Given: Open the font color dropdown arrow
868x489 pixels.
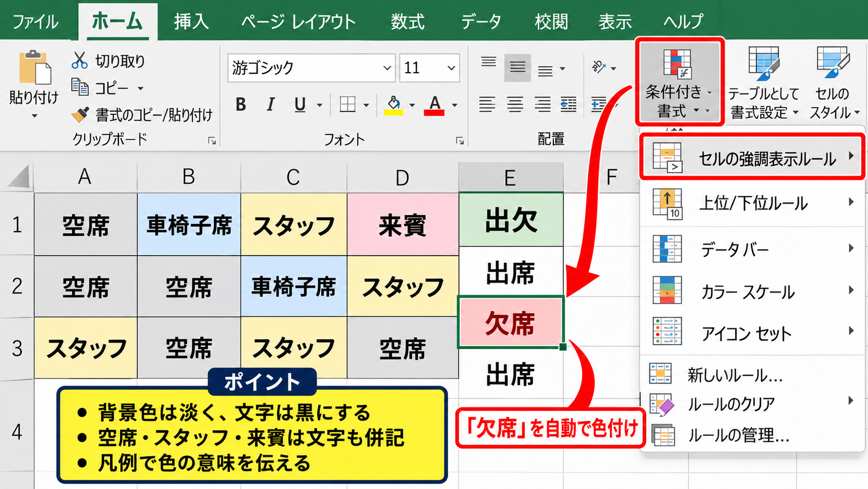Looking at the screenshot, I should pyautogui.click(x=455, y=105).
